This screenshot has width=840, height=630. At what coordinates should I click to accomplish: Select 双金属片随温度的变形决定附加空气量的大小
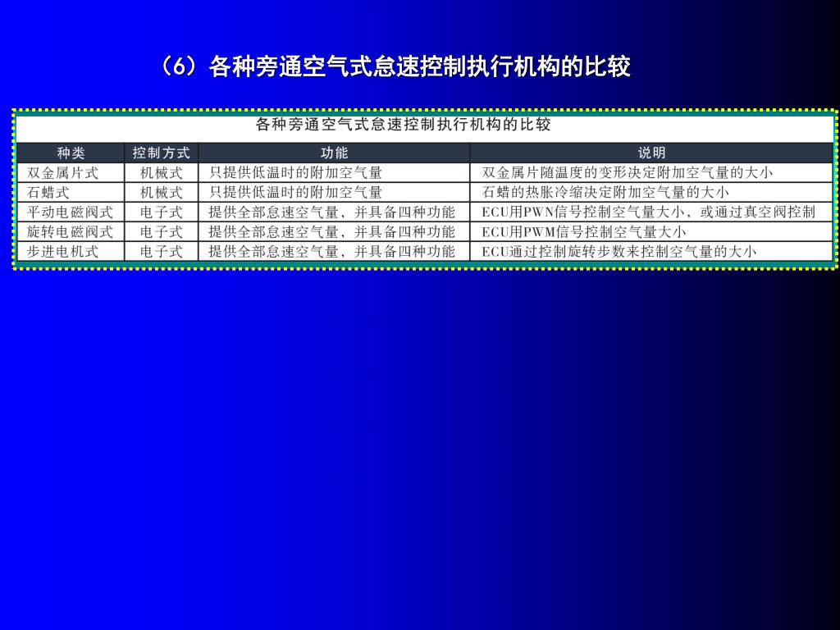651,172
